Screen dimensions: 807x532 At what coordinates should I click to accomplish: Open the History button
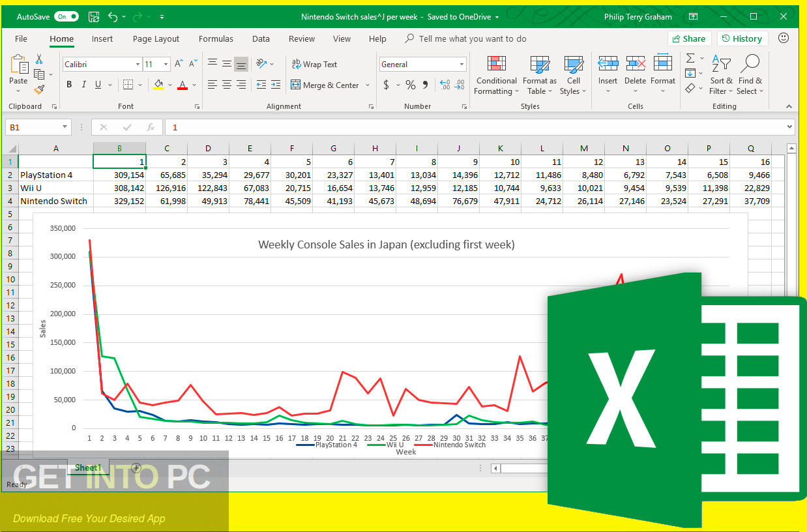click(x=742, y=38)
